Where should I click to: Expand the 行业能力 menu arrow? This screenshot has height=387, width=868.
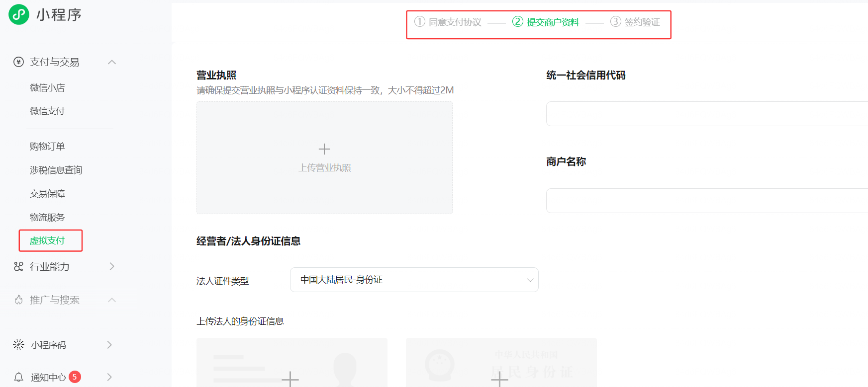click(112, 267)
